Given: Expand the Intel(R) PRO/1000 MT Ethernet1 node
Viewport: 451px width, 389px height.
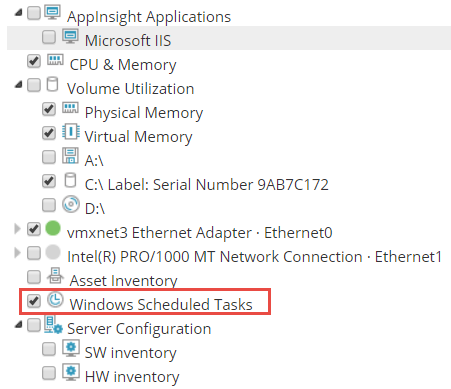Looking at the screenshot, I should coord(17,253).
